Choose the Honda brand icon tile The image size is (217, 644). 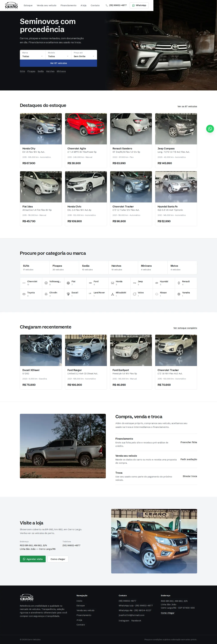point(120,283)
